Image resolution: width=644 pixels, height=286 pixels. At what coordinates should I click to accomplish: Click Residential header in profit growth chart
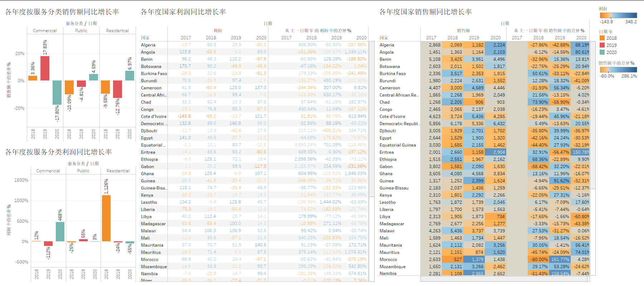pyautogui.click(x=118, y=171)
